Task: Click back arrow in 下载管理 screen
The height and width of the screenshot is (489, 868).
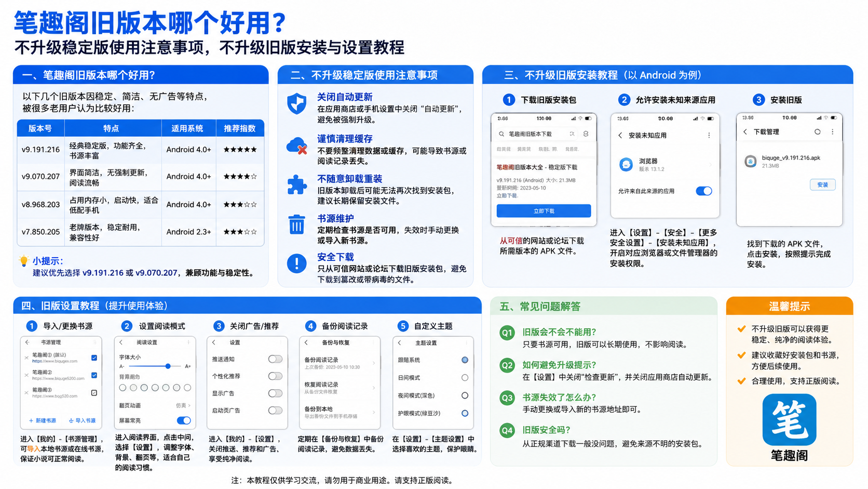Action: tap(745, 132)
